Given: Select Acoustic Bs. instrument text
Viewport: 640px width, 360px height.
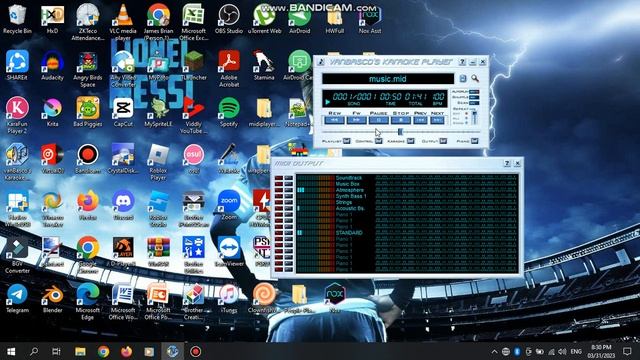Looking at the screenshot, I should [350, 208].
